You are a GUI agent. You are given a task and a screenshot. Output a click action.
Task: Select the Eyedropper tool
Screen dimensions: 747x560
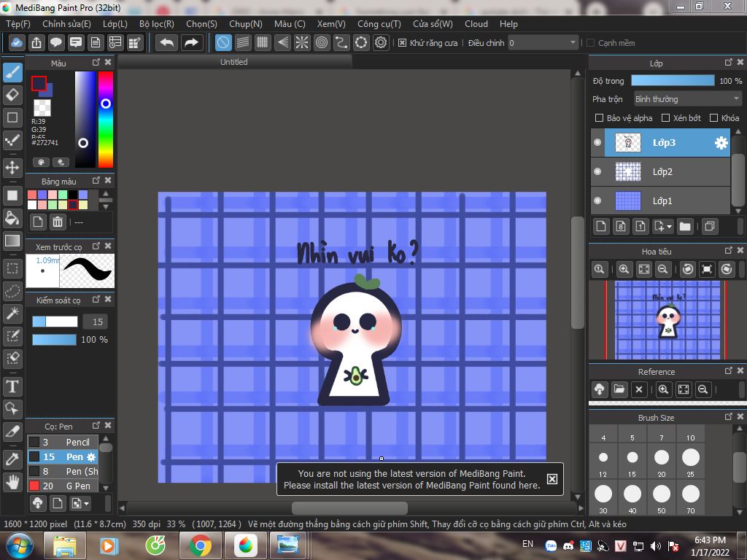click(x=13, y=459)
